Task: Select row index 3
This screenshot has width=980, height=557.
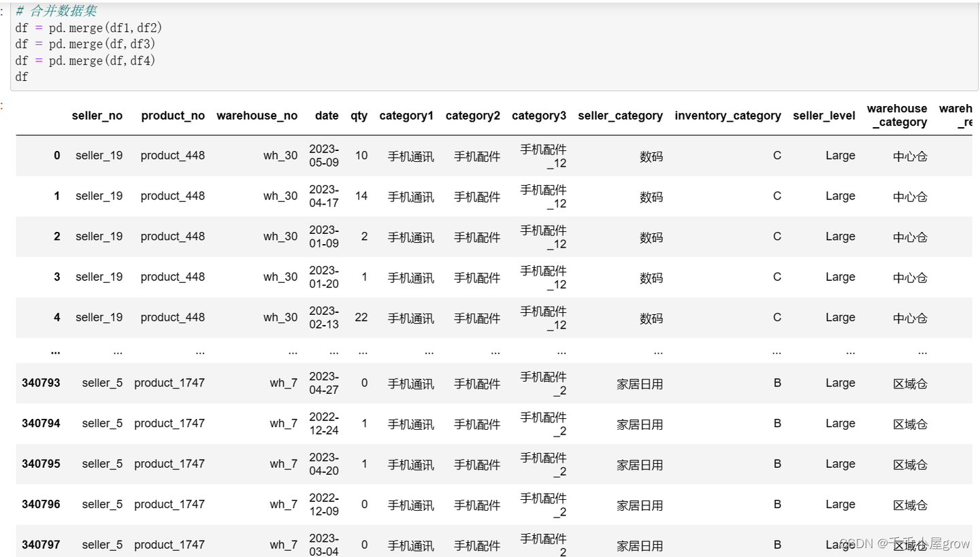Action: [57, 277]
